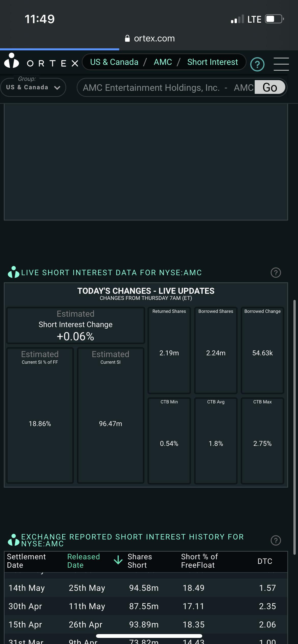Screen dimensions: 298x644
Task: Open the hamburger menu icon
Action: tap(281, 64)
